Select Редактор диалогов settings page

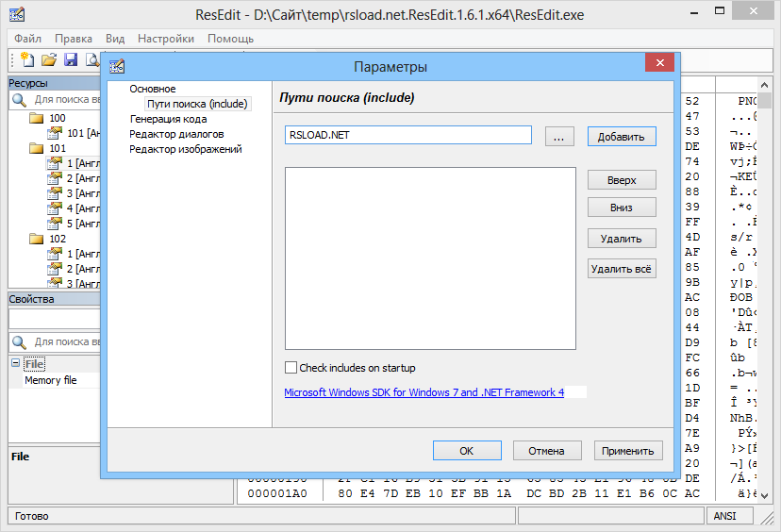(176, 134)
